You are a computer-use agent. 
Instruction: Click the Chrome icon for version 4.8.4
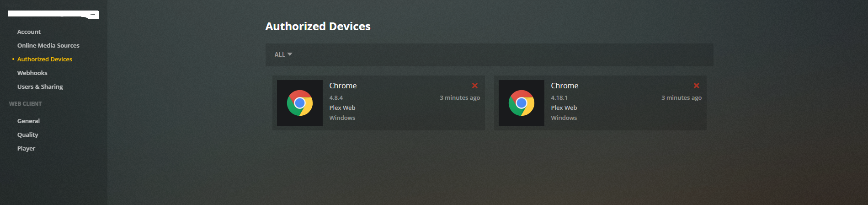tap(300, 103)
